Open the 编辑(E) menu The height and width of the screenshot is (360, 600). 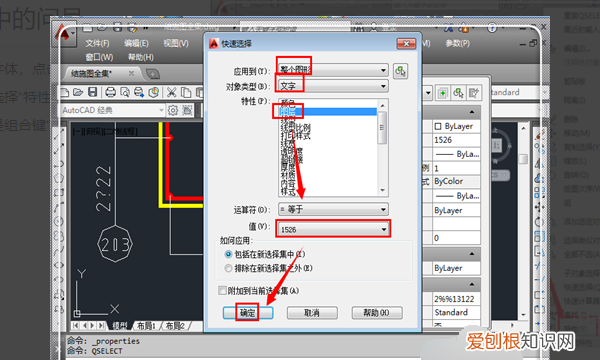point(136,43)
